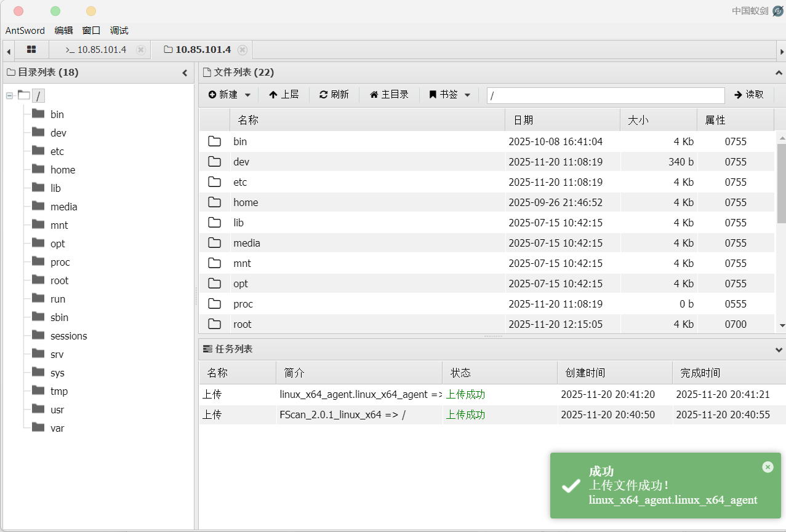Go to 主目录 home directory
786x532 pixels.
389,95
